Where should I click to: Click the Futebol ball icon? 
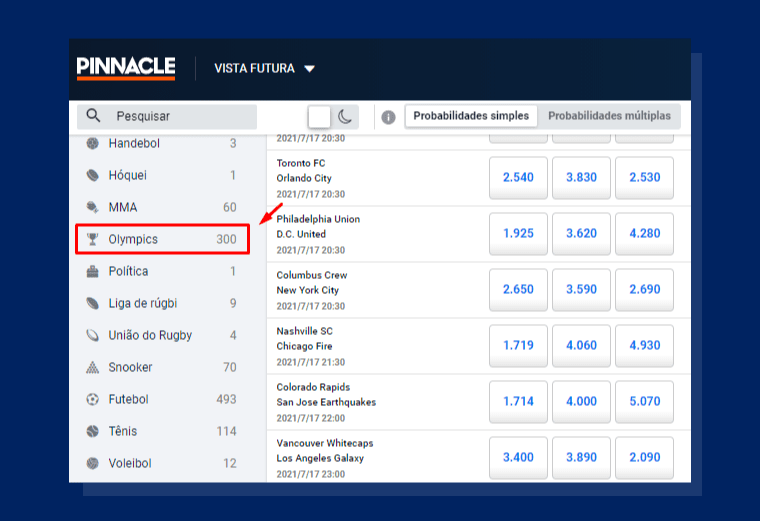(x=93, y=399)
